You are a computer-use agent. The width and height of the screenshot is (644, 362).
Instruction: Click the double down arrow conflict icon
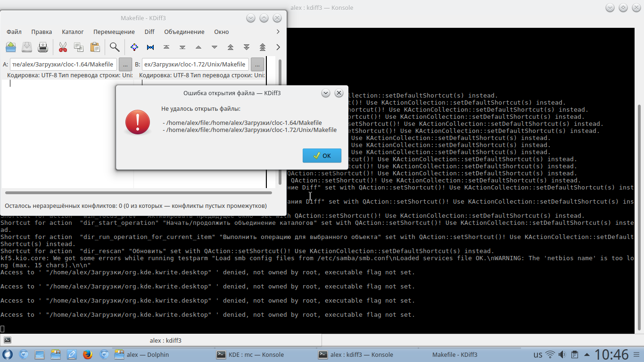coord(247,47)
